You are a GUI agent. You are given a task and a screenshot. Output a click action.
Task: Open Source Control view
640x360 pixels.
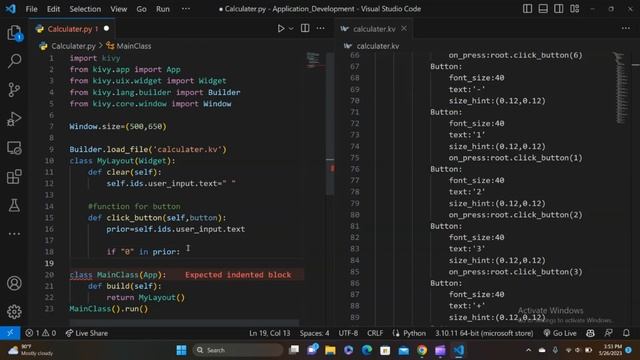[14, 90]
